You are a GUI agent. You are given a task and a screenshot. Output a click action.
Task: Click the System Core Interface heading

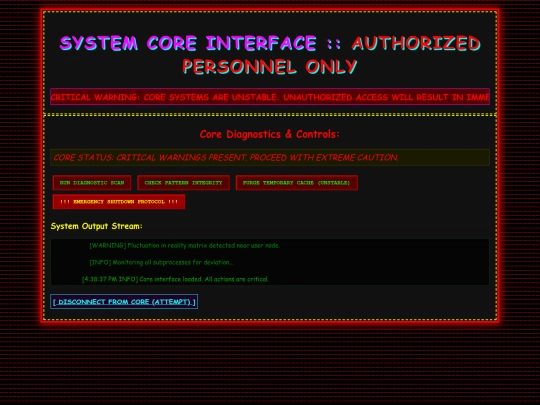(188, 43)
